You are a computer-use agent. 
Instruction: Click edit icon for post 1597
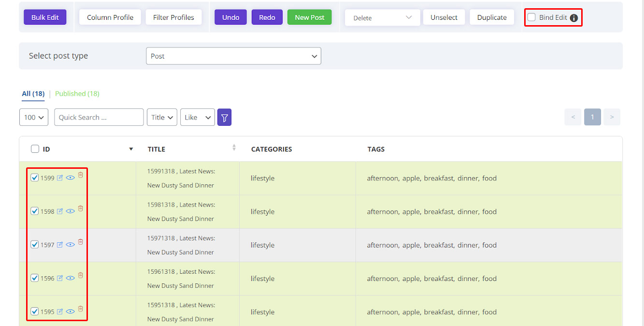click(60, 245)
